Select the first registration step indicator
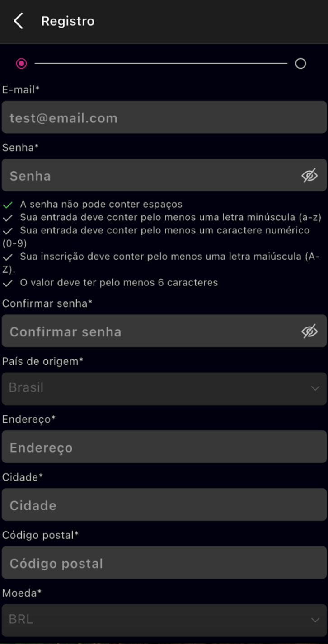 (x=21, y=64)
